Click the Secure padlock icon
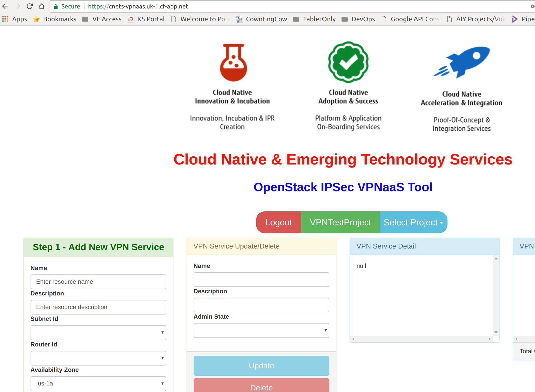535x392 pixels. [x=56, y=7]
